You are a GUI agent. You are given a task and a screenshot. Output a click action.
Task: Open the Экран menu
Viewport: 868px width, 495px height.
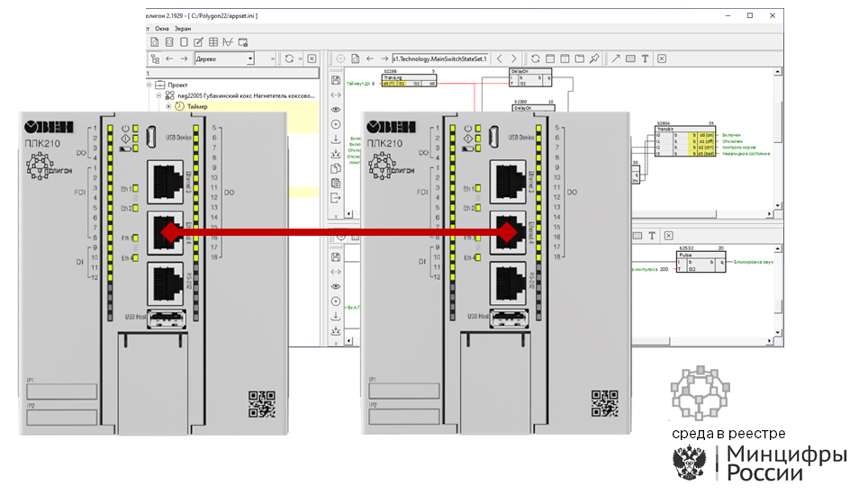coord(183,28)
